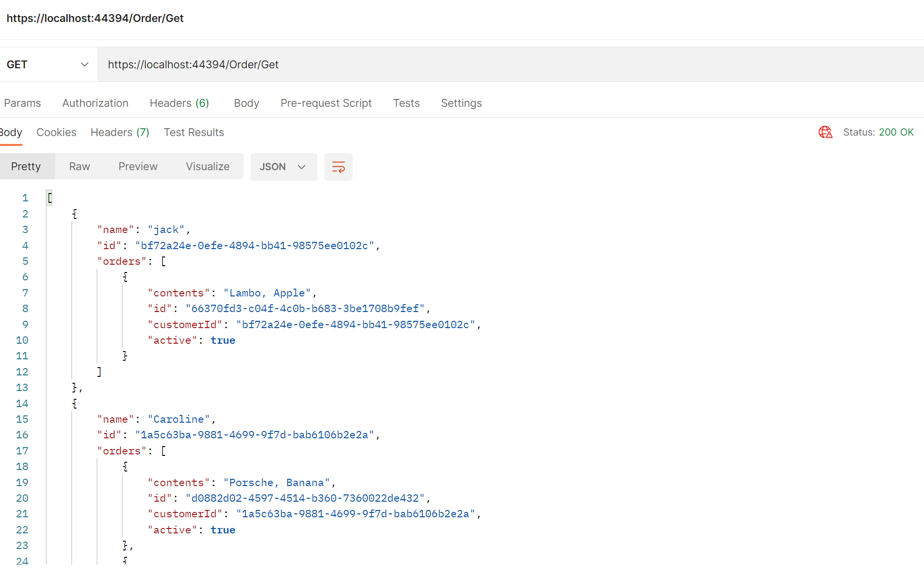Open the Visualize response view
924x568 pixels.
(208, 167)
